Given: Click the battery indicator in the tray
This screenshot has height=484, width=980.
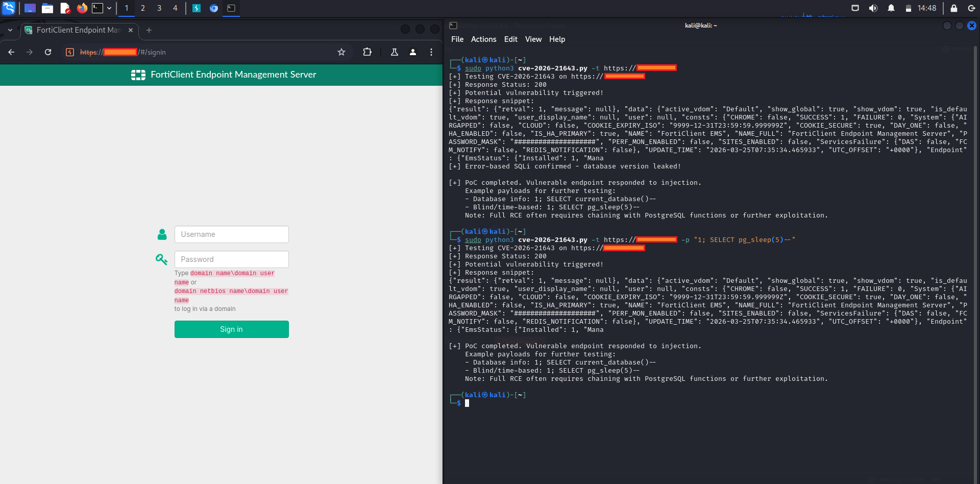Looking at the screenshot, I should coord(909,8).
